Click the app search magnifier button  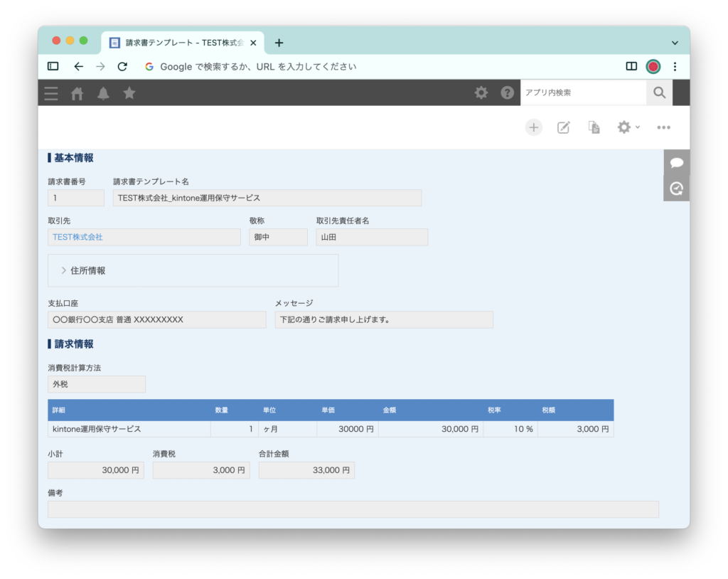tap(659, 92)
